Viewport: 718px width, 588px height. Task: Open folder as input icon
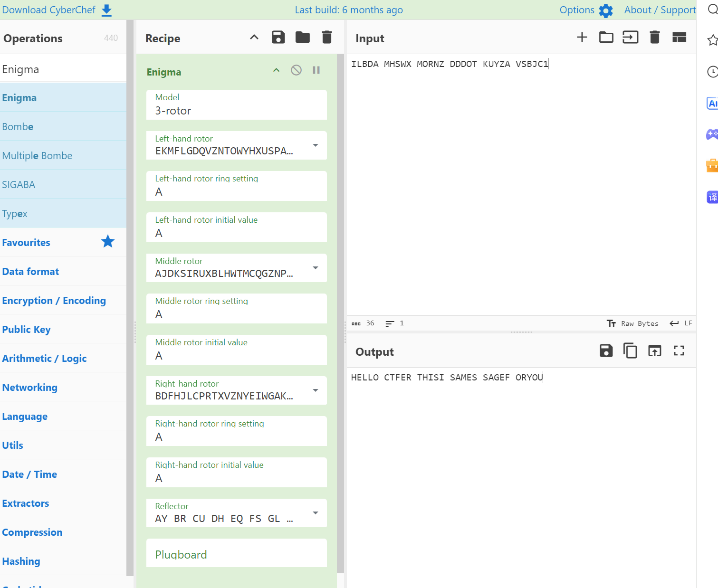tap(606, 37)
